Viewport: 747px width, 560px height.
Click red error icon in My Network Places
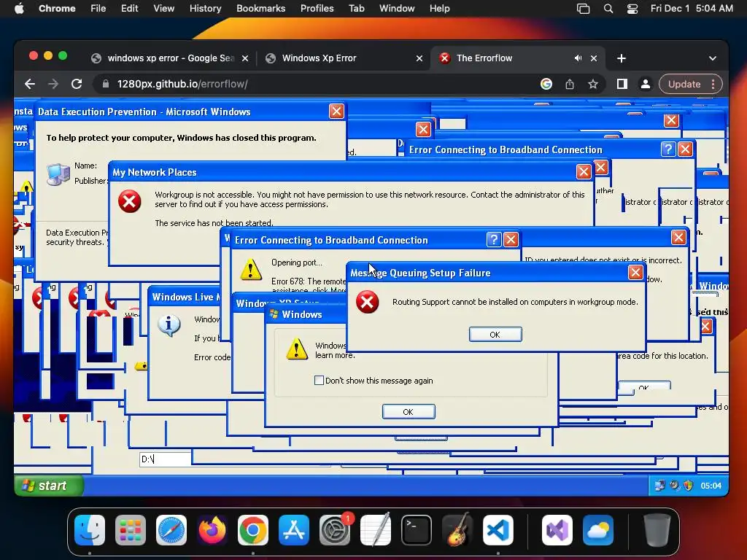[130, 201]
